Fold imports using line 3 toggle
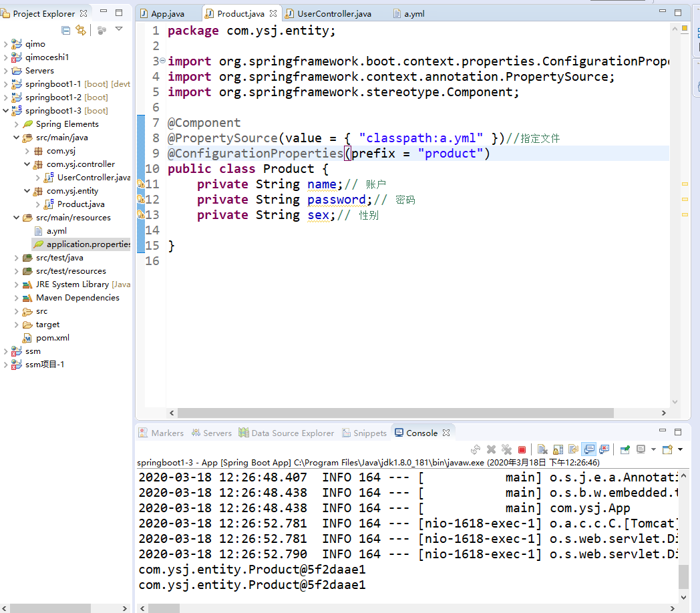700x613 pixels. coord(163,60)
